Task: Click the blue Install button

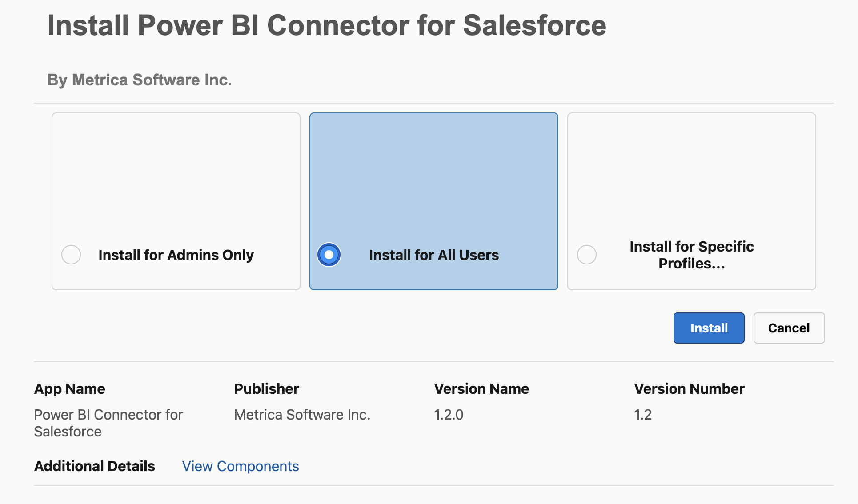Action: point(709,328)
